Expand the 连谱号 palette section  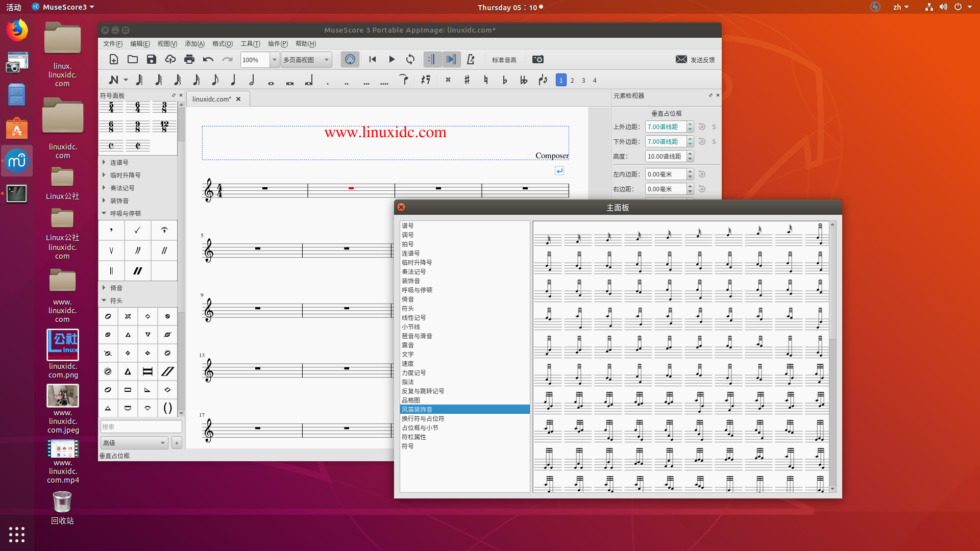[119, 162]
